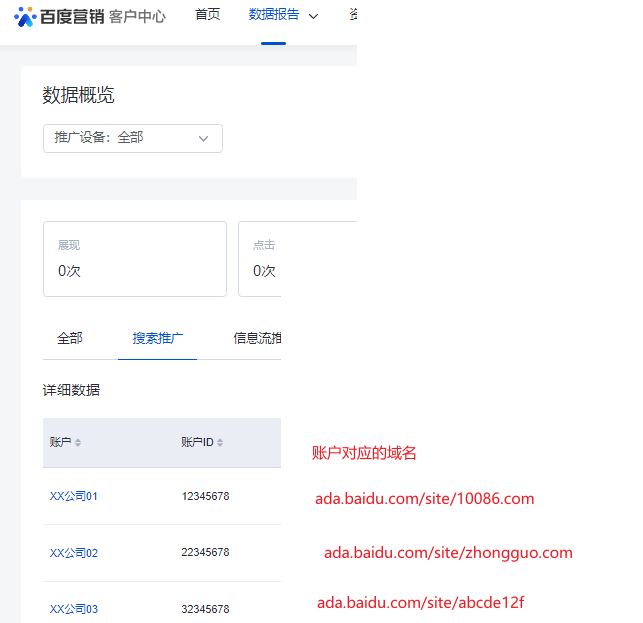The image size is (643, 623).
Task: Open the 数据报告 menu
Action: (274, 15)
